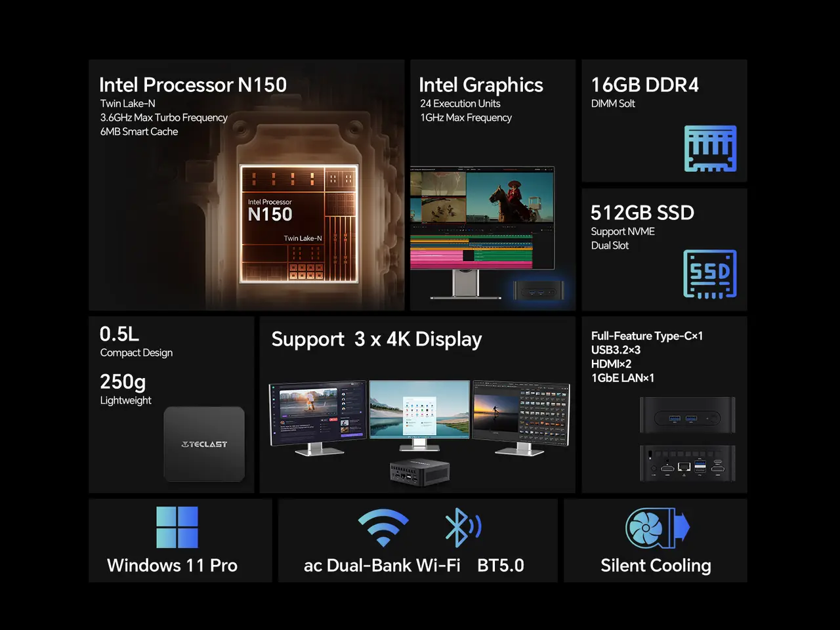The height and width of the screenshot is (630, 840).
Task: Click the Teclast logo on mini PC
Action: coord(204,444)
